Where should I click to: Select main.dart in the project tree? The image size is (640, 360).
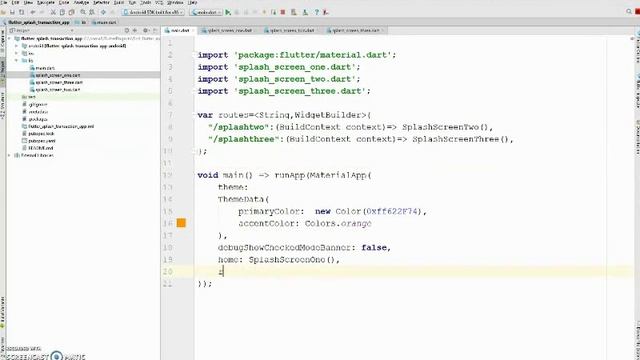point(45,68)
